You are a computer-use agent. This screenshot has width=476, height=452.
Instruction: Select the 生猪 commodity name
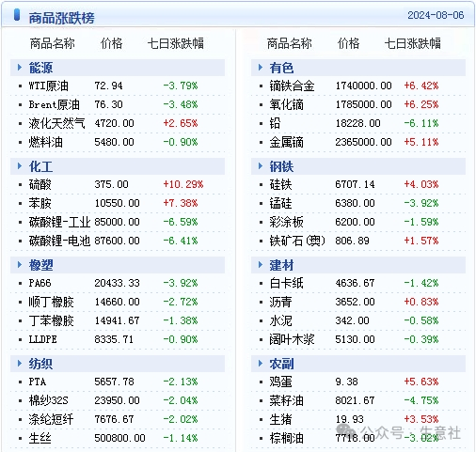click(280, 419)
